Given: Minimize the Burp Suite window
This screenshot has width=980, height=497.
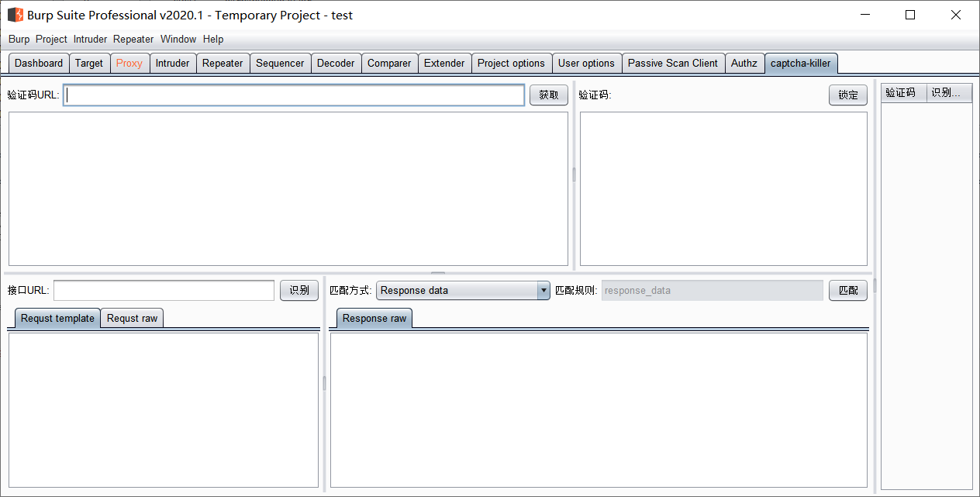Looking at the screenshot, I should (865, 15).
